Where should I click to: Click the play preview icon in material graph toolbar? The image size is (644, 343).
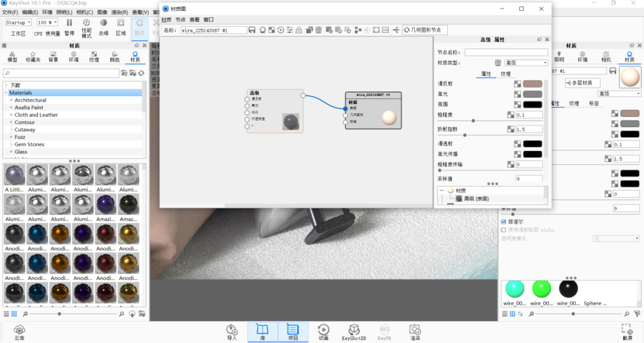point(280,30)
